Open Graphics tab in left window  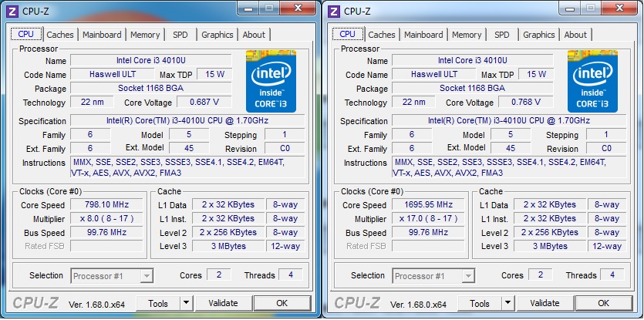217,35
